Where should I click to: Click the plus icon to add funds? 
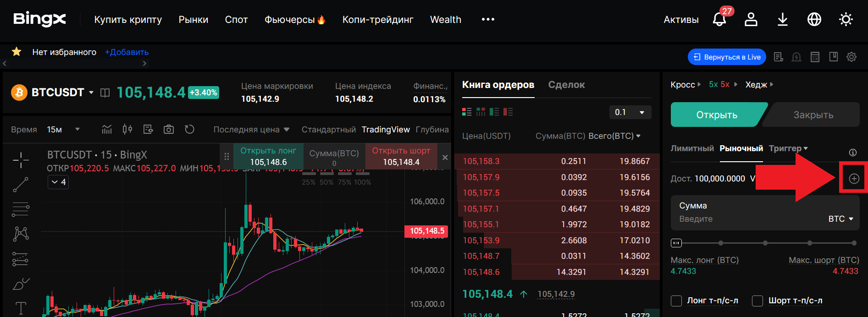tap(854, 179)
